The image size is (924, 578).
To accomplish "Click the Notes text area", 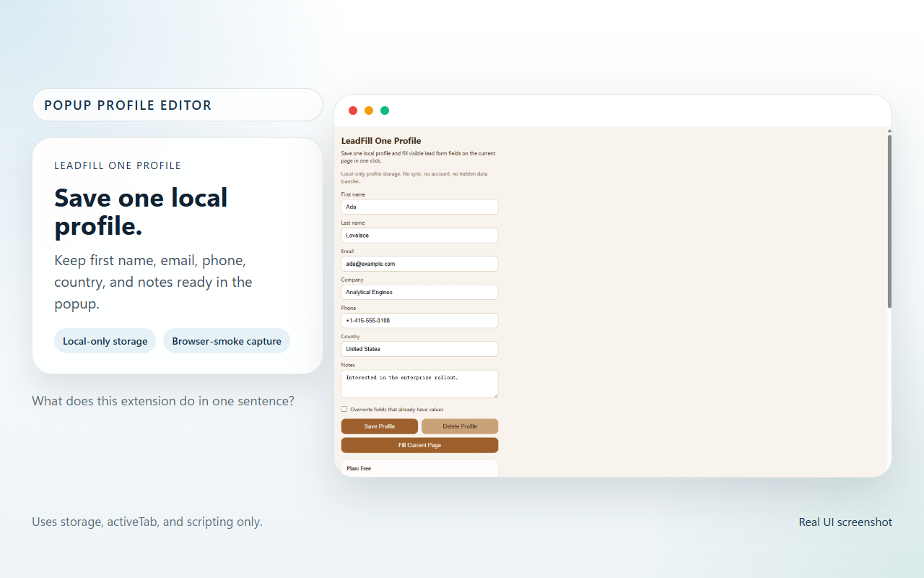I will point(419,384).
